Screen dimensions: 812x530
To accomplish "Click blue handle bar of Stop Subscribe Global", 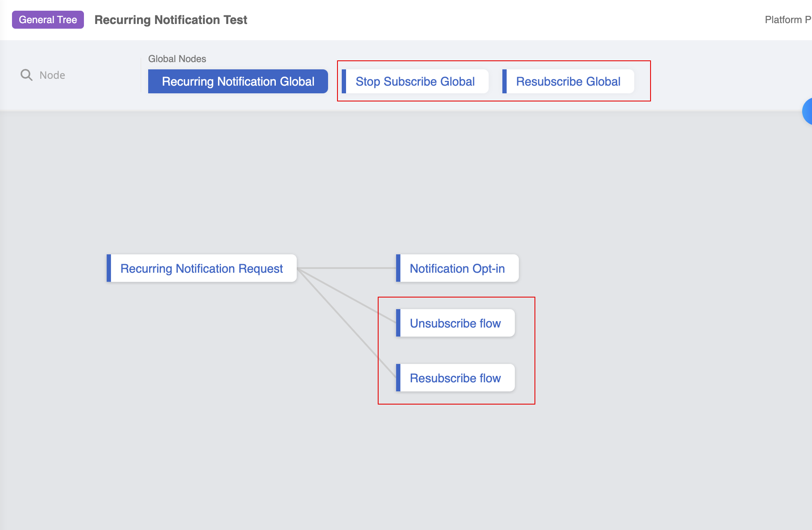I will click(x=344, y=81).
